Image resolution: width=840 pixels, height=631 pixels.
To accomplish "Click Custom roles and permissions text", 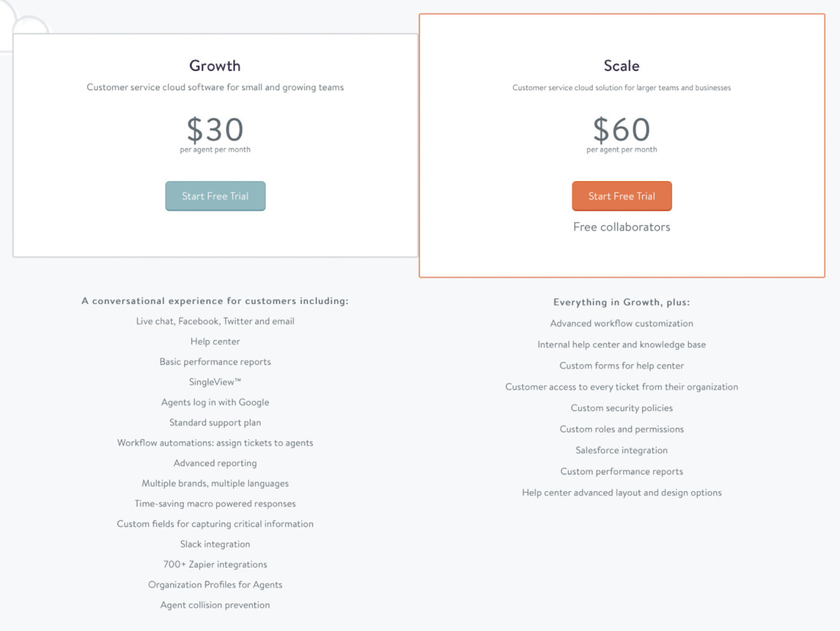I will pyautogui.click(x=622, y=429).
